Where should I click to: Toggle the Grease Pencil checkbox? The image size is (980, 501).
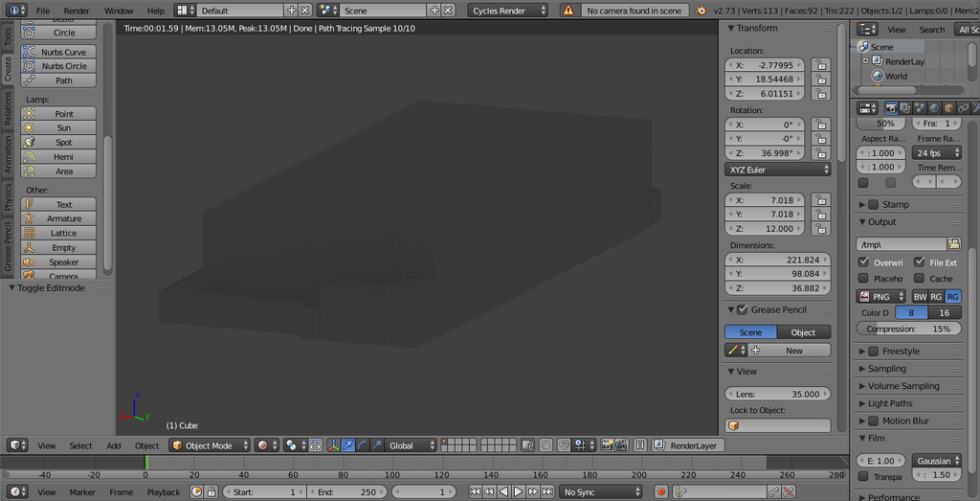(743, 309)
